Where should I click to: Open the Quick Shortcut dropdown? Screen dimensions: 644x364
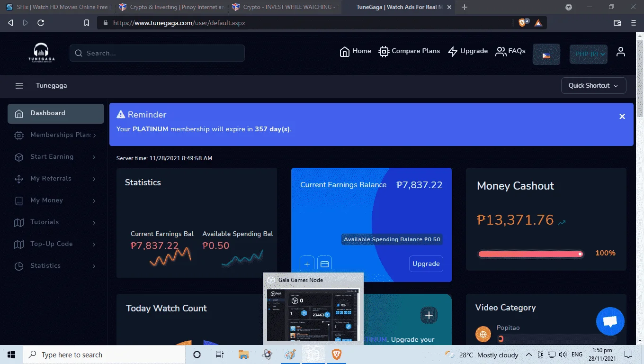pyautogui.click(x=594, y=86)
